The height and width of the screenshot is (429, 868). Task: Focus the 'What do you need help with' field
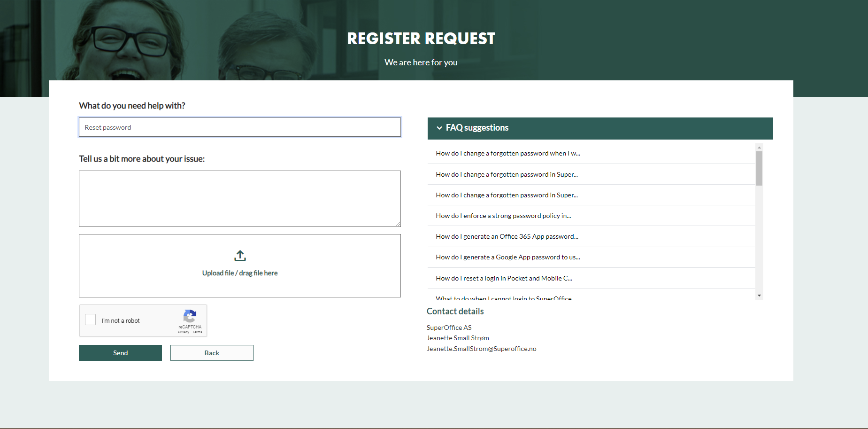pos(239,127)
